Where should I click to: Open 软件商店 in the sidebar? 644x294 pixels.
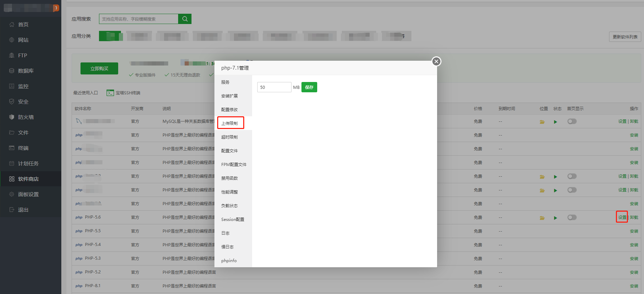coord(28,179)
